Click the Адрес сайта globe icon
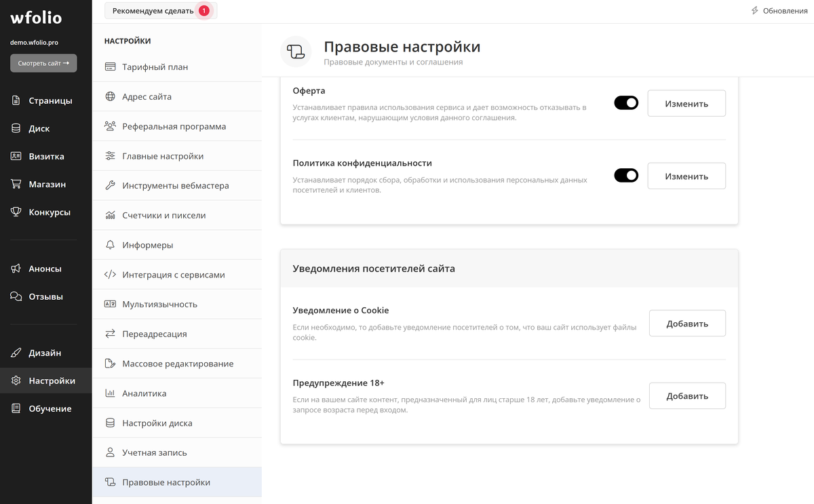Screen dimensions: 814x504 [109, 96]
